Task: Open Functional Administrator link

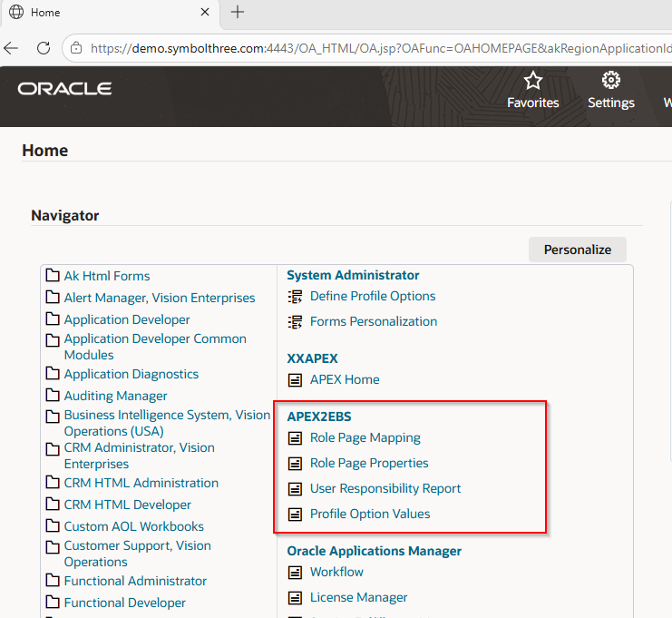Action: (x=135, y=581)
